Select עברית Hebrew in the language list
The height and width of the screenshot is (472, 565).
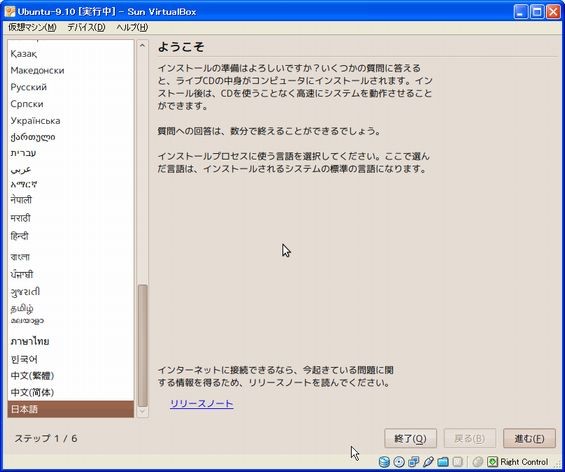pyautogui.click(x=71, y=153)
